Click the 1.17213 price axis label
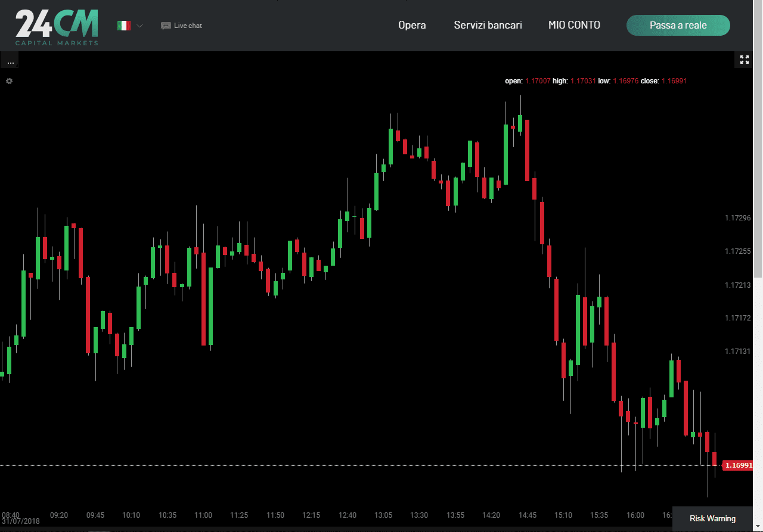The height and width of the screenshot is (532, 763). pyautogui.click(x=737, y=285)
